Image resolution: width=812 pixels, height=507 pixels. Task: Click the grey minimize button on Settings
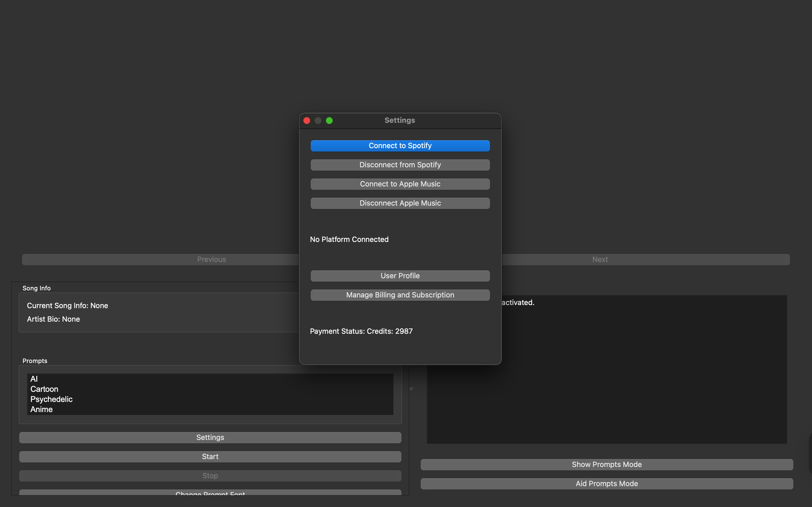coord(318,120)
